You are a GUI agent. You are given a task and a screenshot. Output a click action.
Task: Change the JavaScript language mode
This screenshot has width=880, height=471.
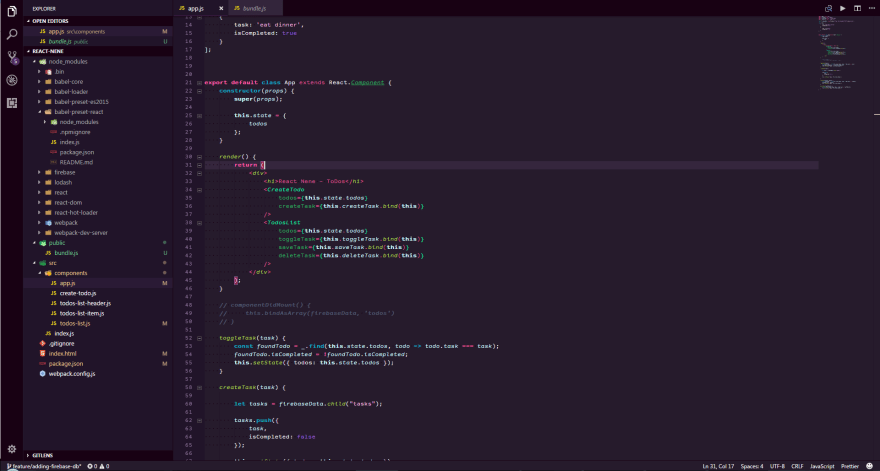[x=822, y=467]
